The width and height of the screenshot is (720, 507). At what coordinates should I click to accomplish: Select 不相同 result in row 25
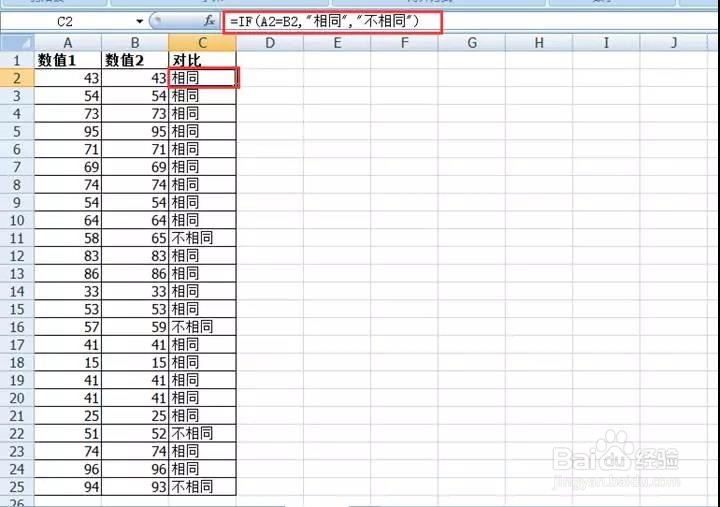coord(202,487)
